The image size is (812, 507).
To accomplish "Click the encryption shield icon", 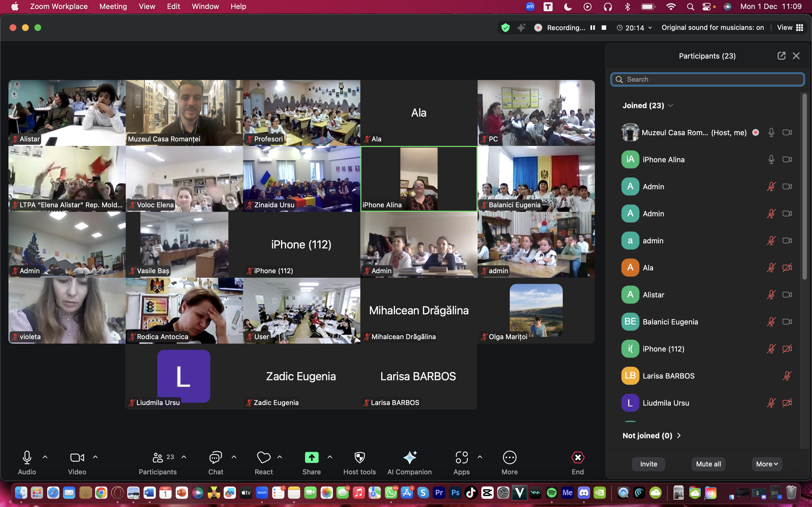I will point(505,28).
